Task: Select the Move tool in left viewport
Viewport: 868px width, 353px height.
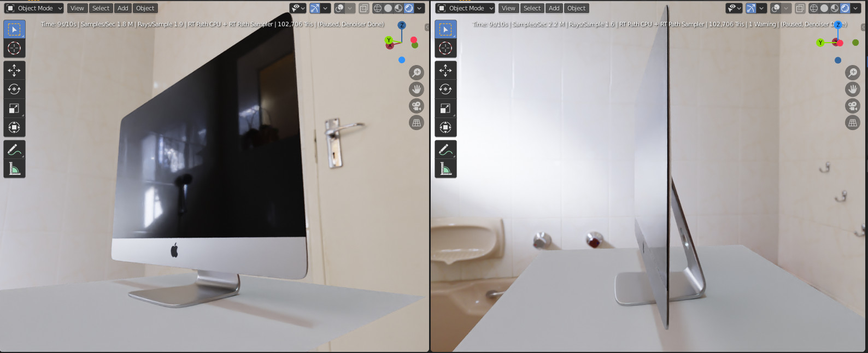Action: [14, 70]
